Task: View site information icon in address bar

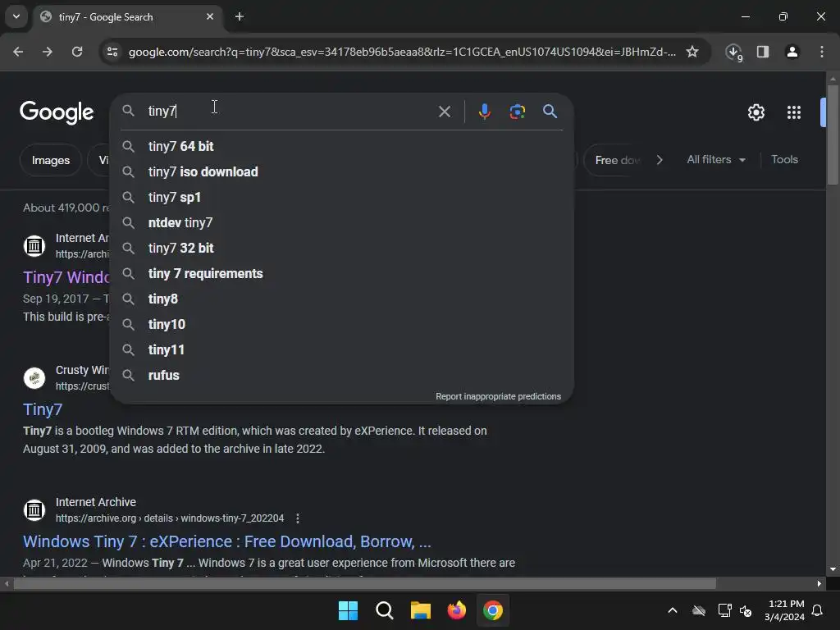Action: tap(112, 52)
